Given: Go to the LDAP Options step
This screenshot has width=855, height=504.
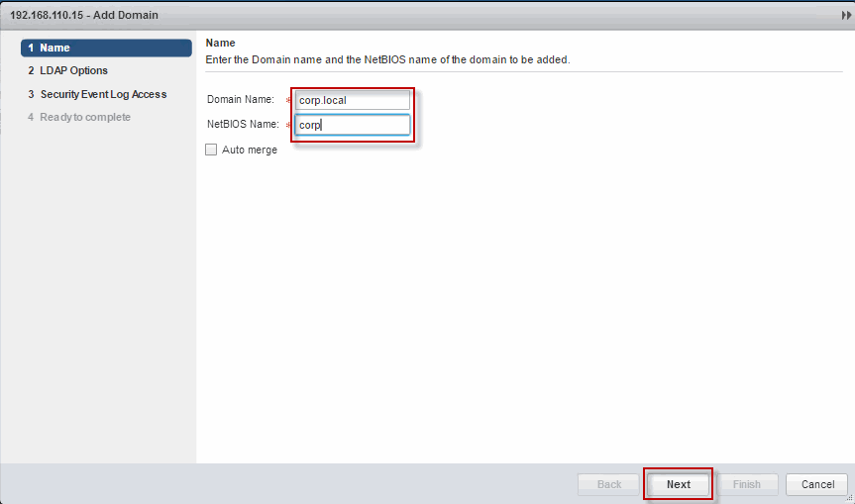Looking at the screenshot, I should [x=74, y=70].
